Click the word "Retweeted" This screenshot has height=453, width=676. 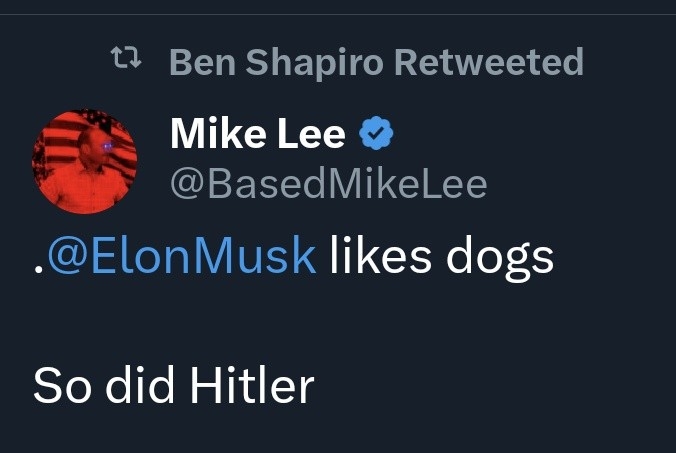pos(488,62)
